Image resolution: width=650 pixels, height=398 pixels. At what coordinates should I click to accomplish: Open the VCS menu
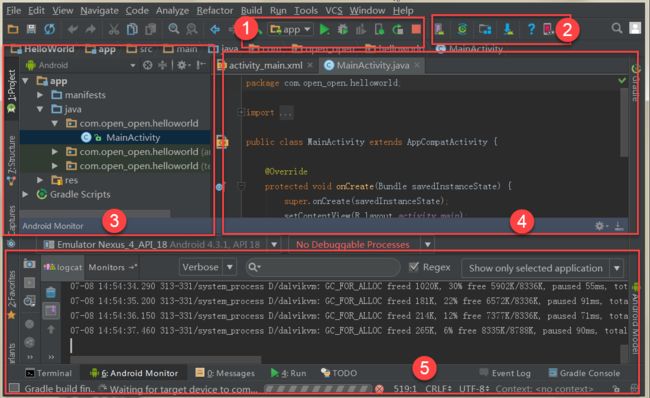tap(333, 10)
